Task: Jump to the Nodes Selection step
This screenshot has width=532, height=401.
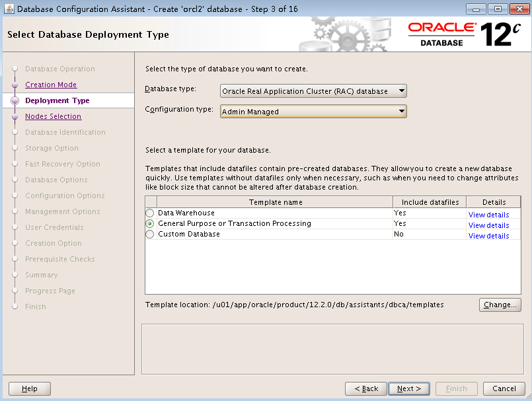Action: pos(54,116)
